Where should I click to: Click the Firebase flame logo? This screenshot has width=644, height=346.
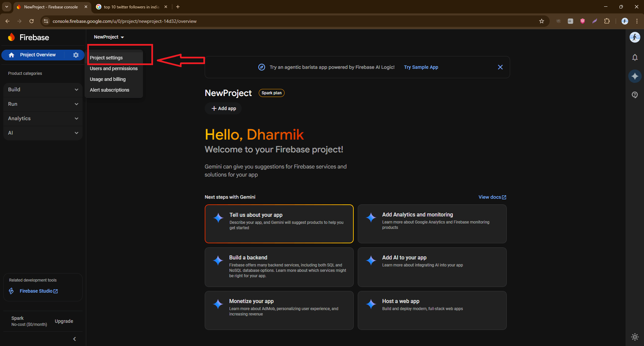[x=12, y=37]
